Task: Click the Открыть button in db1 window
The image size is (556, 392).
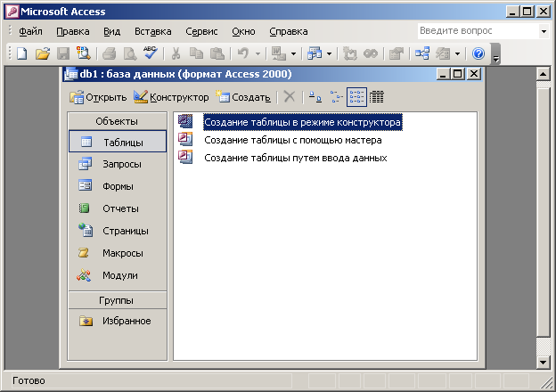Action: pyautogui.click(x=98, y=97)
